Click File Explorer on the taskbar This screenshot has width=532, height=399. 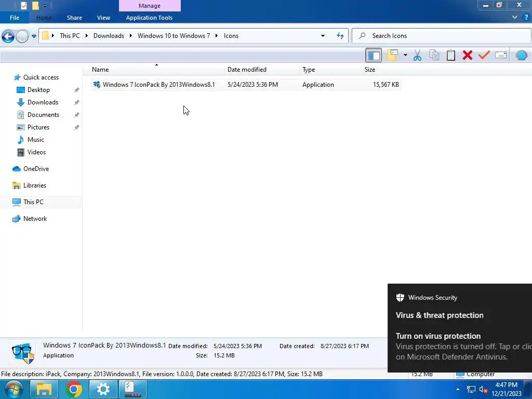[x=44, y=390]
